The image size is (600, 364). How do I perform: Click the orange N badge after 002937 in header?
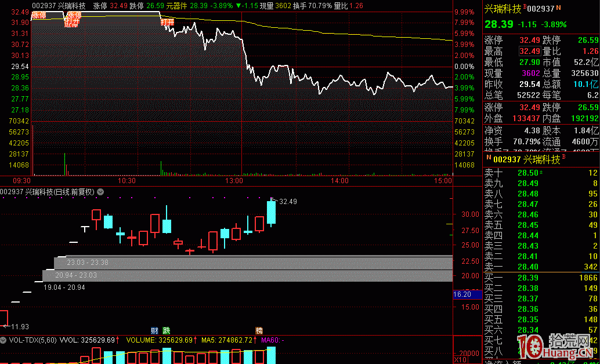point(559,8)
